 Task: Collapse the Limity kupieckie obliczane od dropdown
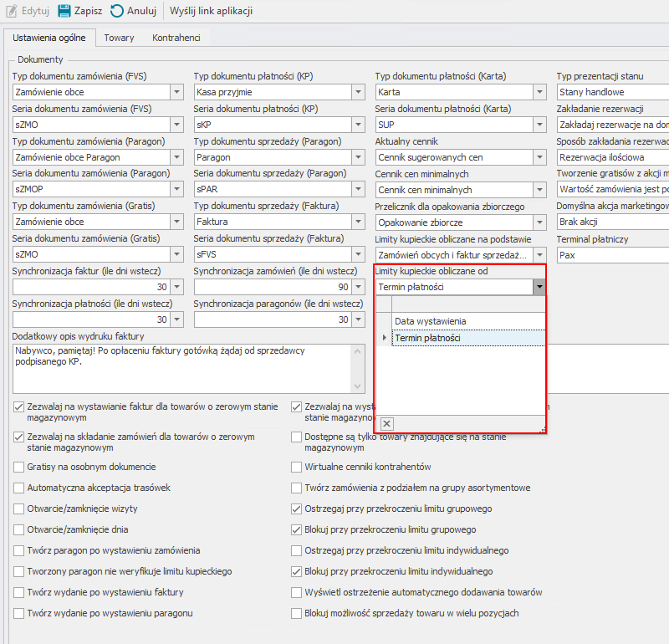click(x=539, y=287)
